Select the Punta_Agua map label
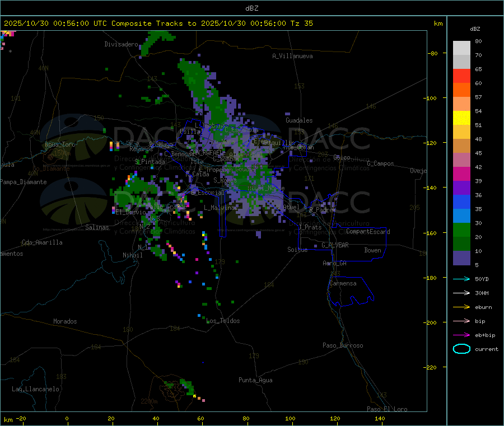Viewport: 504px width, 426px height. [x=255, y=380]
